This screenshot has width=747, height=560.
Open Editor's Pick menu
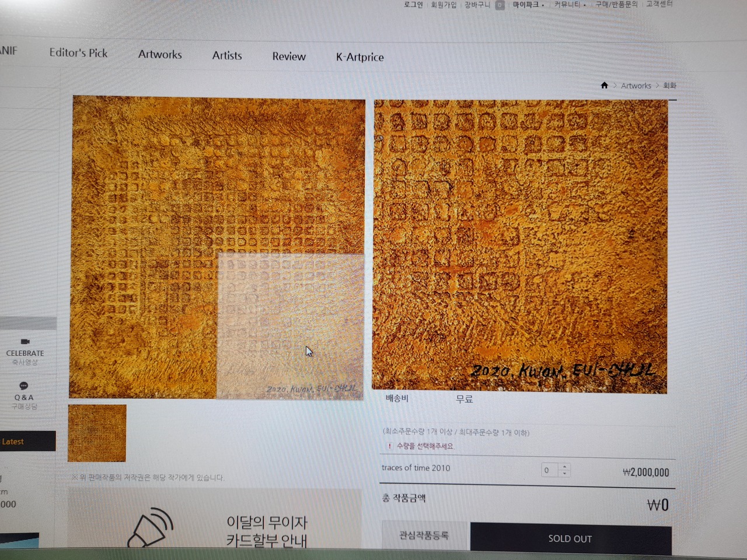coord(78,53)
